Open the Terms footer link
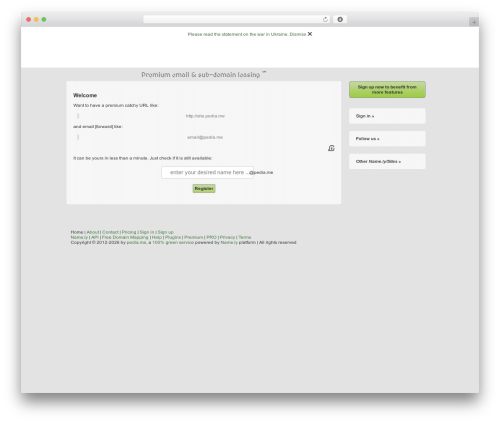The height and width of the screenshot is (423, 500). pos(245,237)
